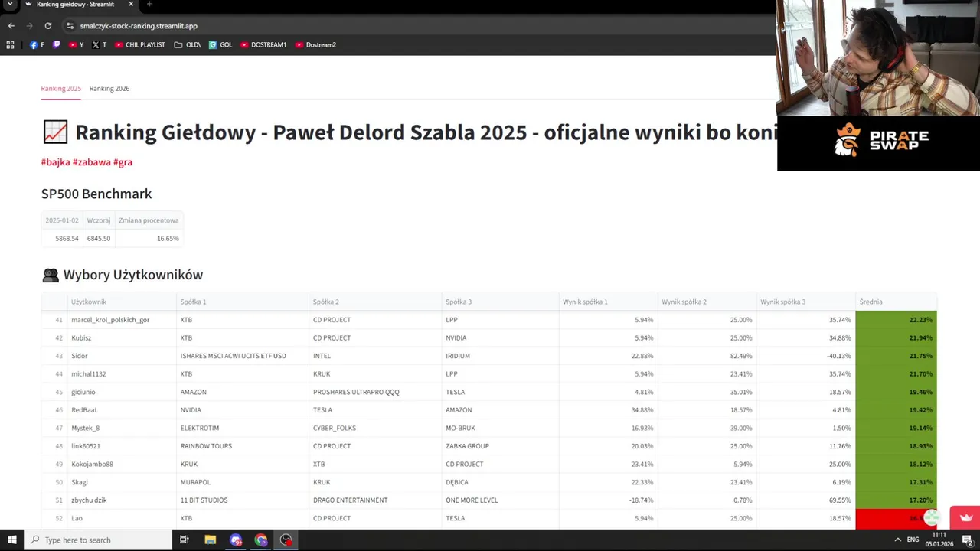Select the ELEKTROTIM cell
This screenshot has height=551, width=980.
point(243,428)
